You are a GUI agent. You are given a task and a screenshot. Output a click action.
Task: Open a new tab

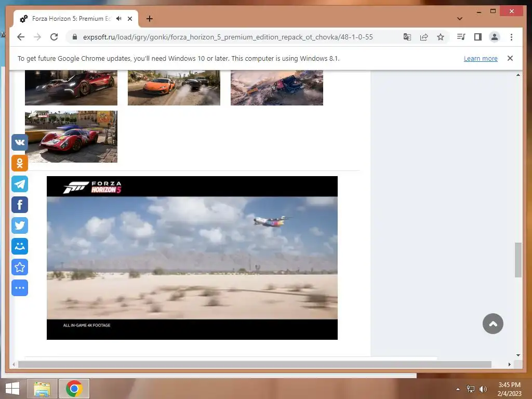pyautogui.click(x=149, y=19)
